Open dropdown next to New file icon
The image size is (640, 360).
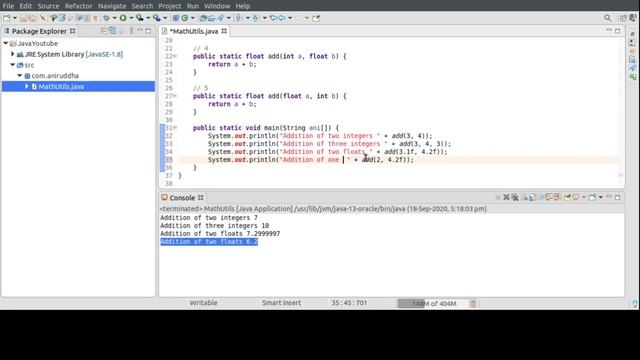point(15,18)
